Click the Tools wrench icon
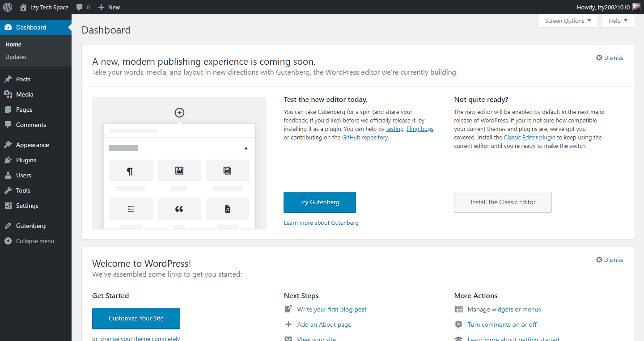 click(8, 190)
